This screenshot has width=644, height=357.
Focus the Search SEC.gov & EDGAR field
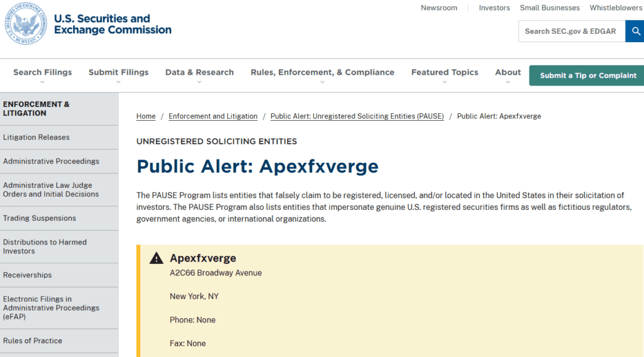pos(572,31)
